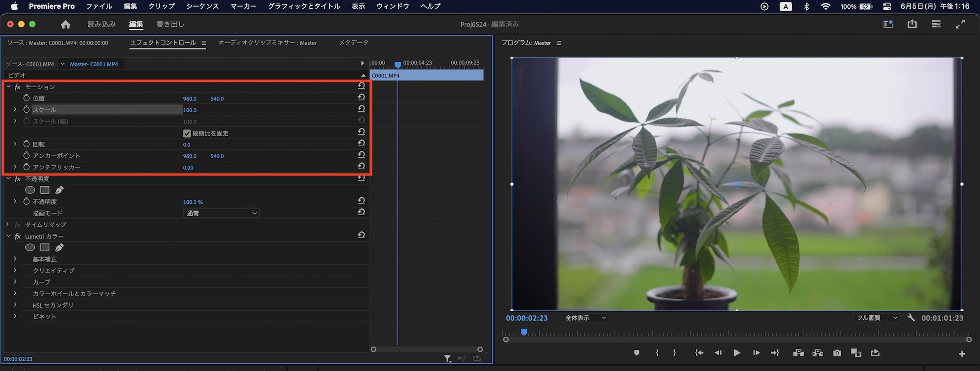This screenshot has height=371, width=980.
Task: Expand the 基本補正 section
Action: (x=15, y=259)
